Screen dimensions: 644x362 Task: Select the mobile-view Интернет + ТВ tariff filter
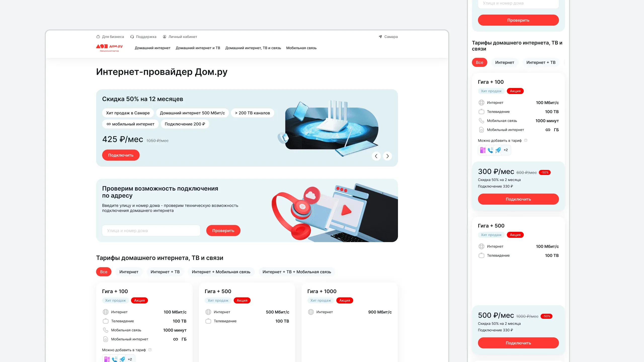(541, 62)
